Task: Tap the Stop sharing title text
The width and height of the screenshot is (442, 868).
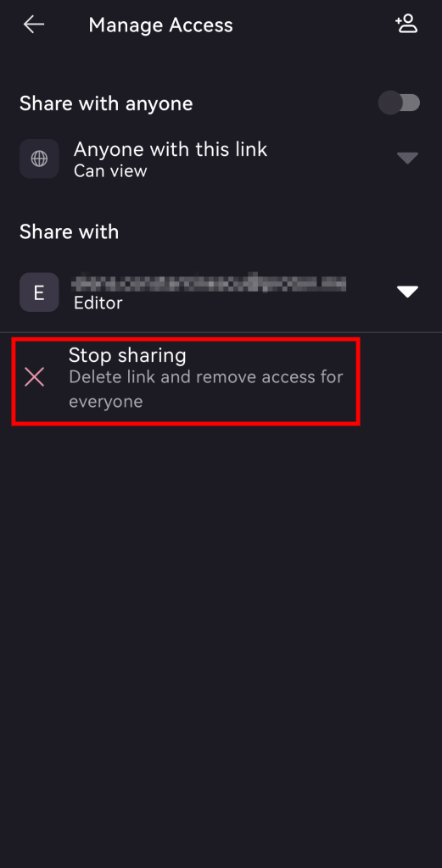Action: coord(127,355)
